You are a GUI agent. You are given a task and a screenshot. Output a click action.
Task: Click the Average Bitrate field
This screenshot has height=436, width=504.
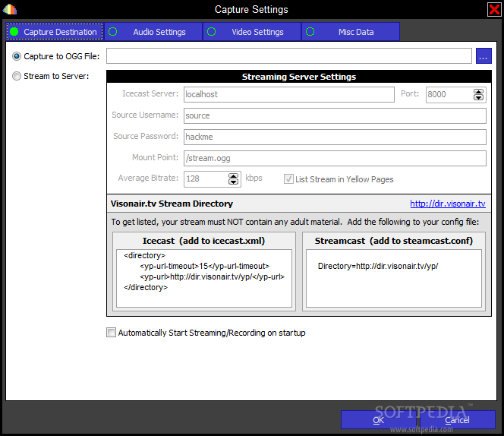[206, 179]
